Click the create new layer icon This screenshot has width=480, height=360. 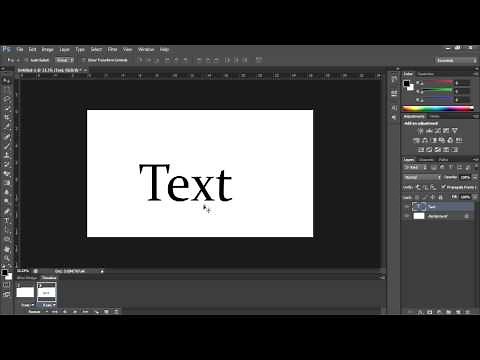(458, 312)
